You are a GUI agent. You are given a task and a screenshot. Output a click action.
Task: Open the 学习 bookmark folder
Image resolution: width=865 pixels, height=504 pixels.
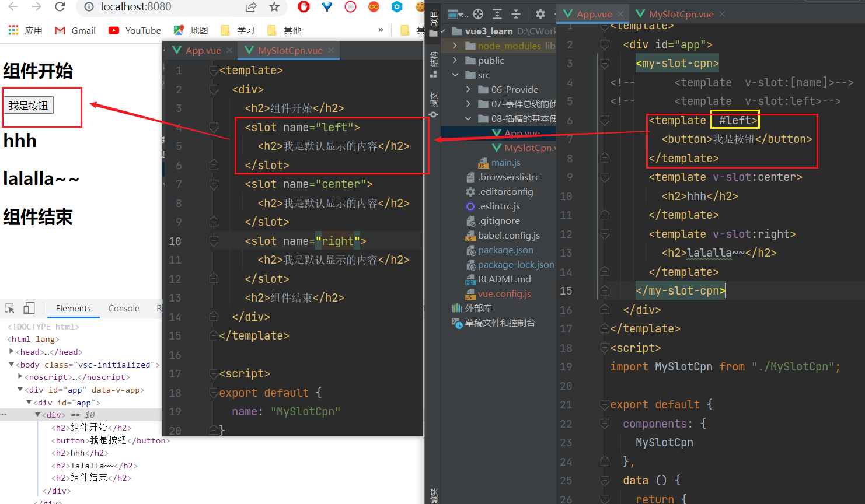pyautogui.click(x=238, y=30)
